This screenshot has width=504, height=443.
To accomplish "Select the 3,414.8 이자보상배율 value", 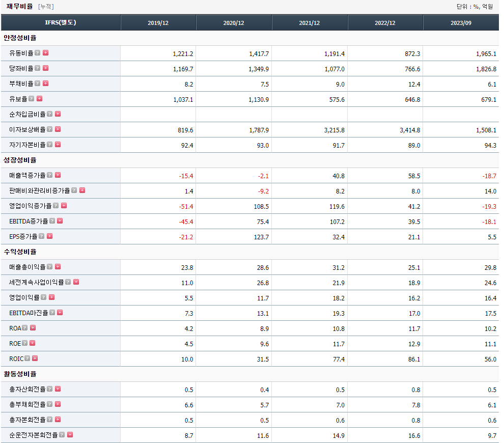I will point(410,130).
